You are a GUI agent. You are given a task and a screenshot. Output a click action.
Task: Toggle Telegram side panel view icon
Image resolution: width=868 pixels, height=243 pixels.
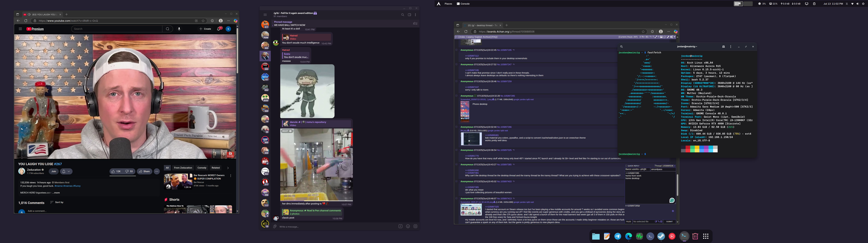point(409,15)
